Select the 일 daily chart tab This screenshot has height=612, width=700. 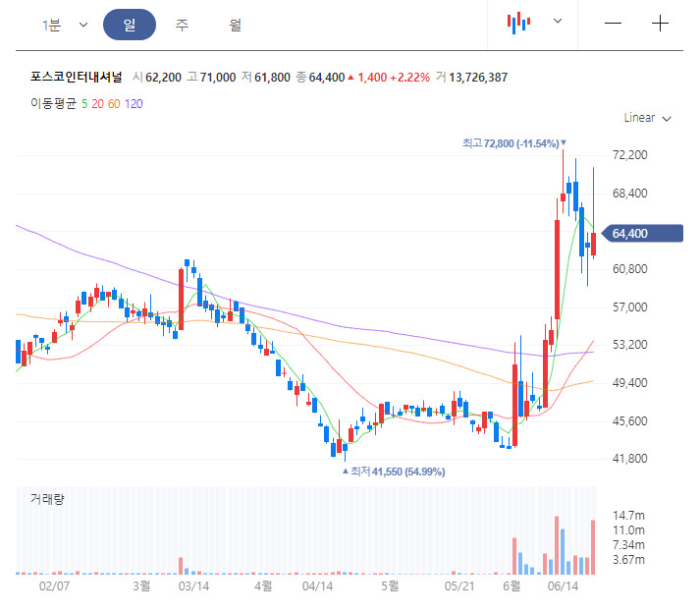[130, 25]
